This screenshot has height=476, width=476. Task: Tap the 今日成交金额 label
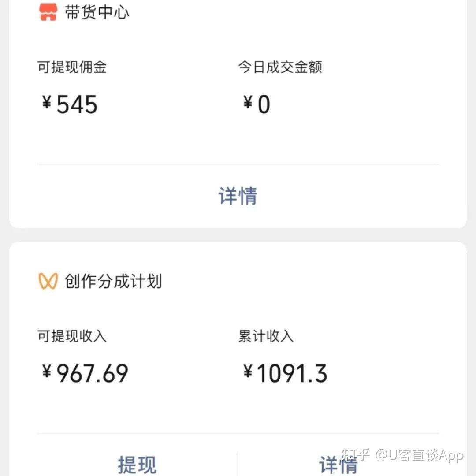[x=280, y=67]
